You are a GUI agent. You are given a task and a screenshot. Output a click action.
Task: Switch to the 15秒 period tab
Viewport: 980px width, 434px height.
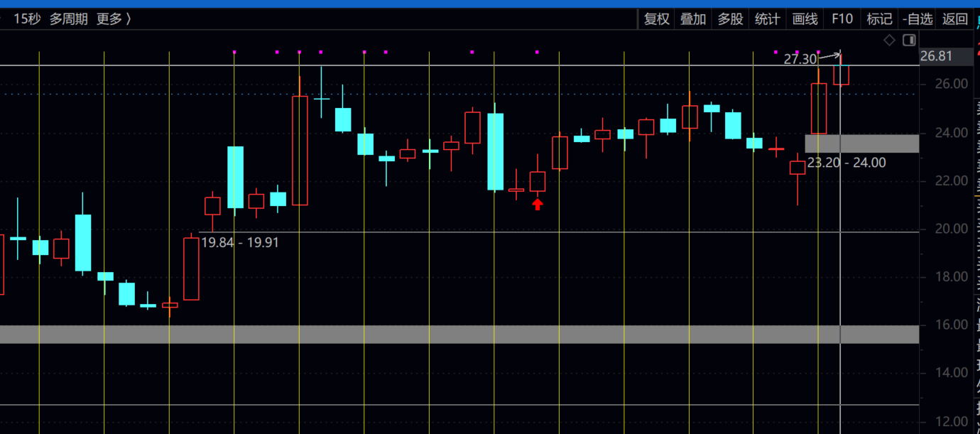[27, 19]
